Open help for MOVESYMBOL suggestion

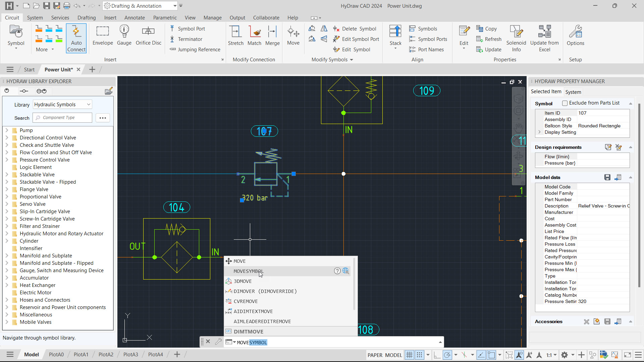point(337,271)
